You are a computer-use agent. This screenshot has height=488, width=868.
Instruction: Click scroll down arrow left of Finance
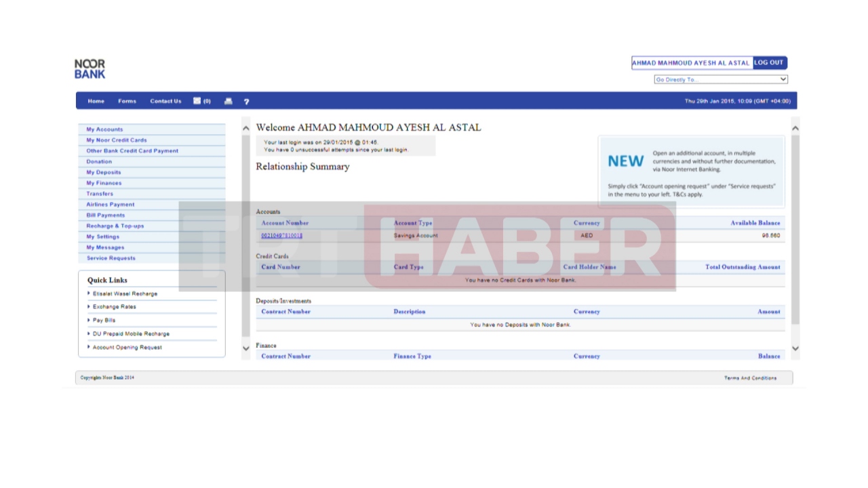click(x=245, y=348)
